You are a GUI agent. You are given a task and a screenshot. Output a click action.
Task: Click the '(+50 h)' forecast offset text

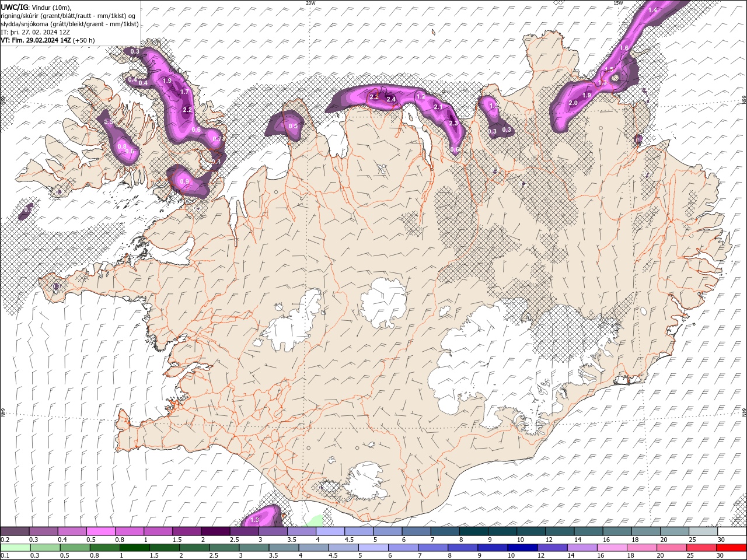[84, 40]
